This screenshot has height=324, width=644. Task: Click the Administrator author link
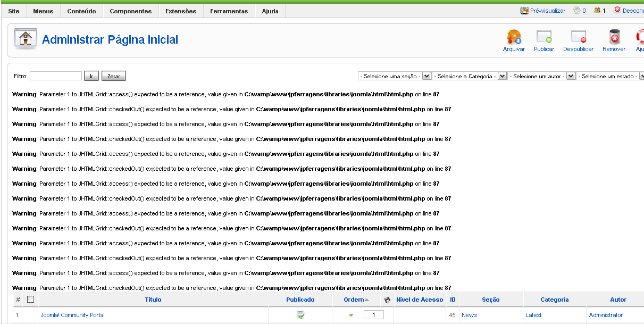pos(606,315)
